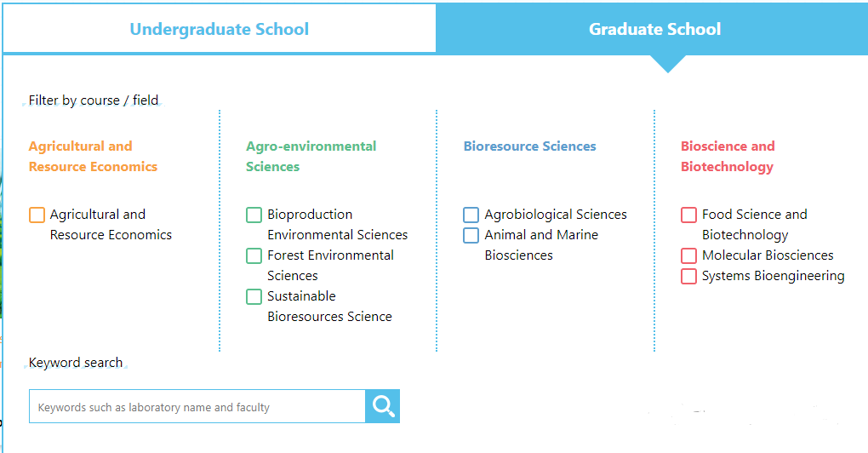This screenshot has height=453, width=868.
Task: Select Animal and Marine Biosciences checkbox
Action: coord(471,235)
